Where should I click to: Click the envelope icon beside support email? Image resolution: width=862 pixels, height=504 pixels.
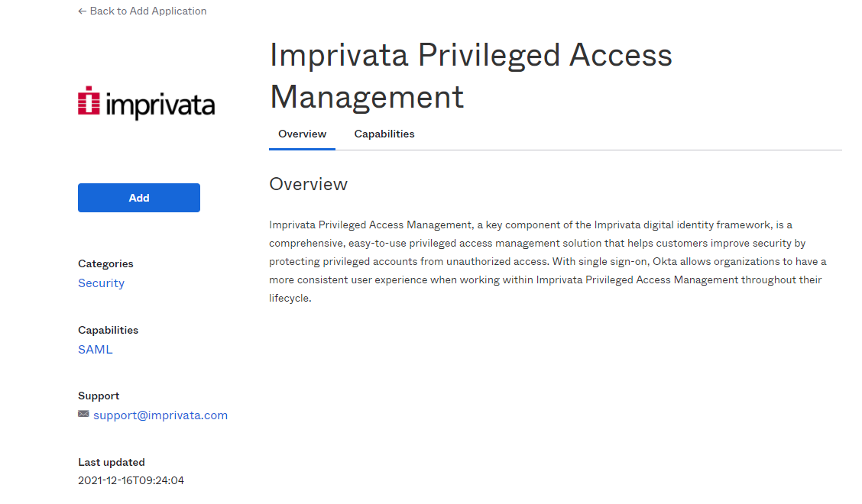click(x=83, y=415)
